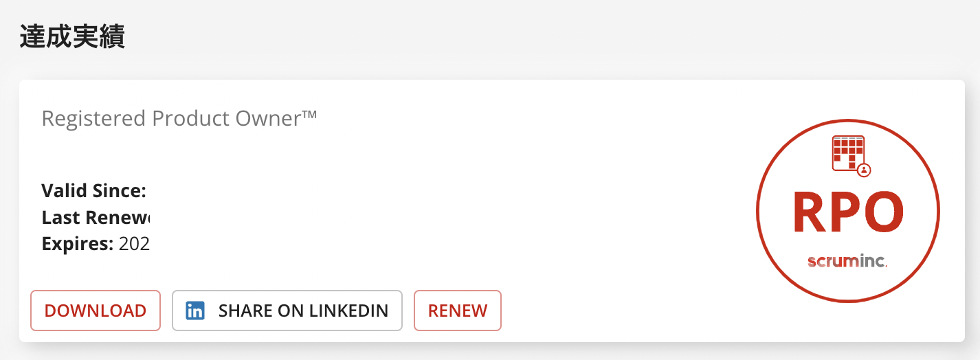The image size is (980, 360).
Task: Click the word LINKEDIN in share button
Action: pos(348,311)
